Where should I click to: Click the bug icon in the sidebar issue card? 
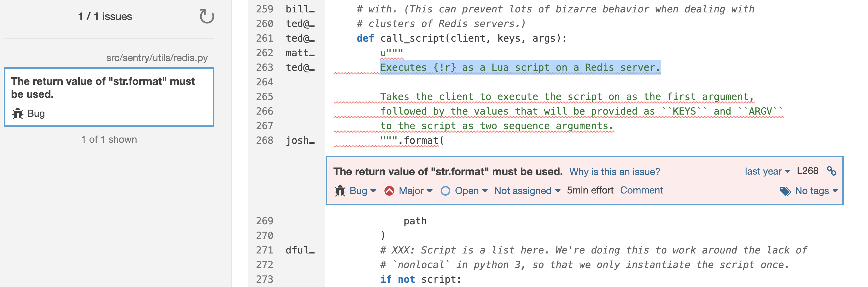pyautogui.click(x=18, y=114)
